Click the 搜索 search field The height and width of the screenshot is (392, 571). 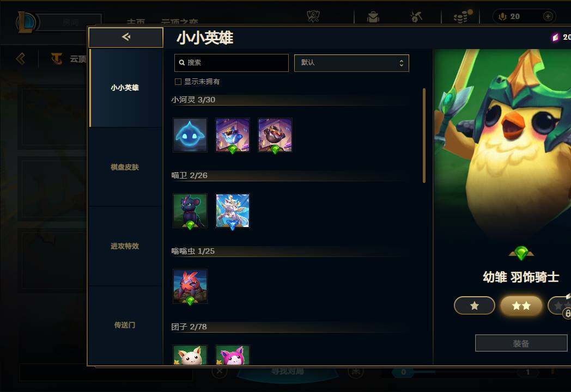click(232, 63)
